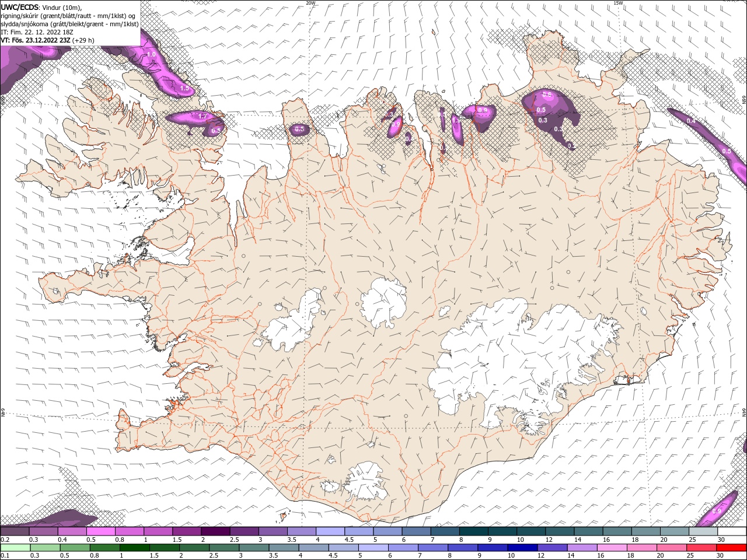Click lower legend swatch between 0.5 and 0.8
This screenshot has height=560, width=747.
pyautogui.click(x=75, y=547)
